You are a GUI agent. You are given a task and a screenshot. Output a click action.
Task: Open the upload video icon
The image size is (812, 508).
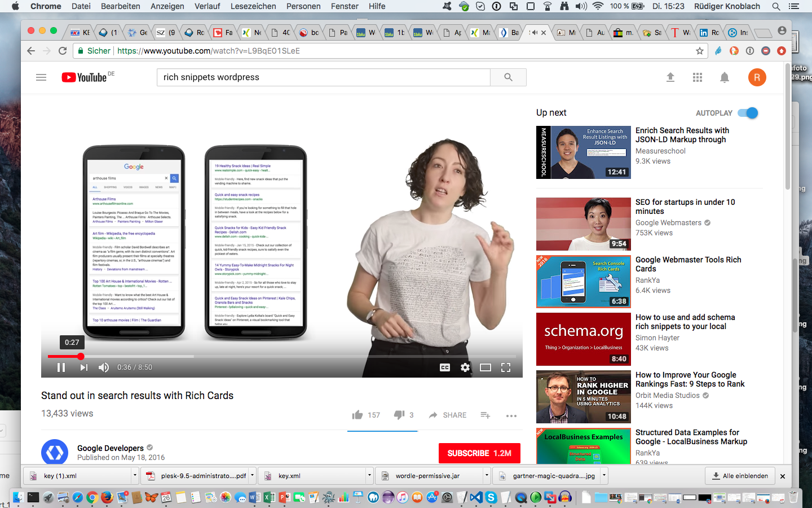click(x=670, y=77)
